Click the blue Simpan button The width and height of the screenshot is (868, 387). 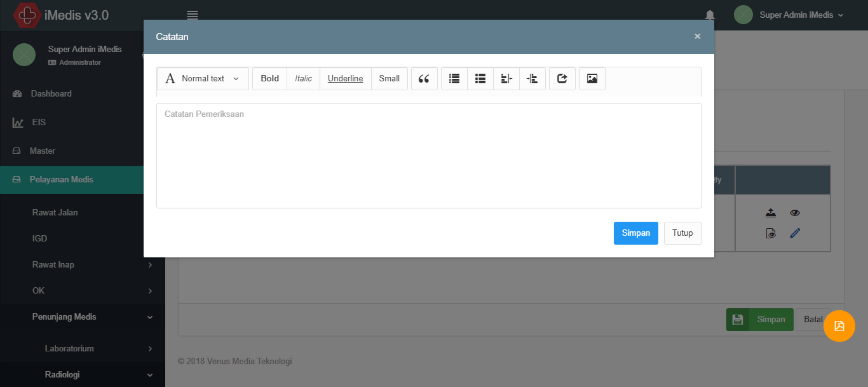point(635,233)
